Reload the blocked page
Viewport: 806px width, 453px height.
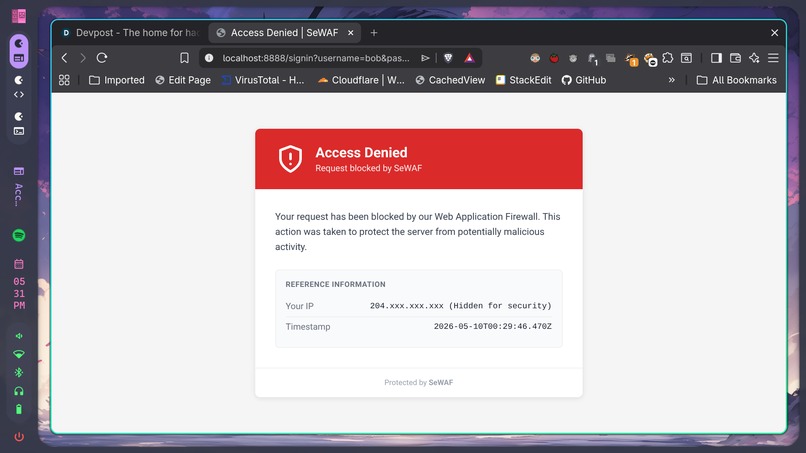coord(102,58)
